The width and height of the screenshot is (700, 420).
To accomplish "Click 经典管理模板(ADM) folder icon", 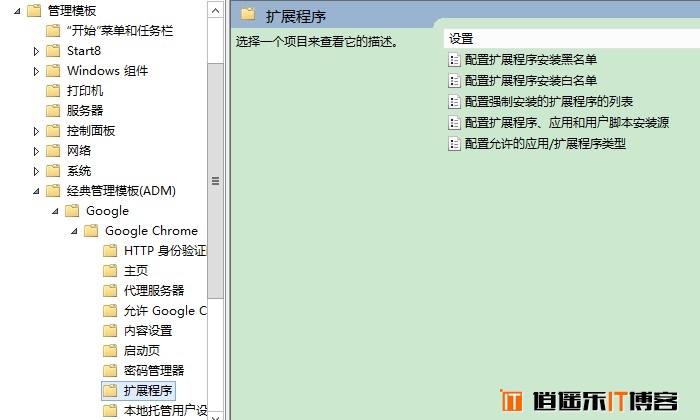I will [53, 191].
